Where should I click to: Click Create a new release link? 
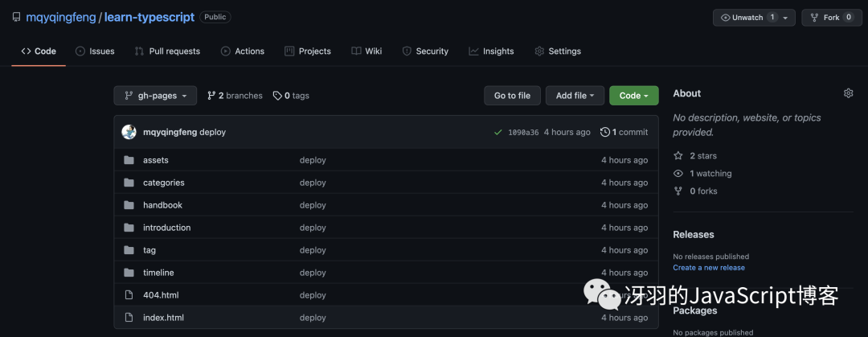tap(709, 268)
